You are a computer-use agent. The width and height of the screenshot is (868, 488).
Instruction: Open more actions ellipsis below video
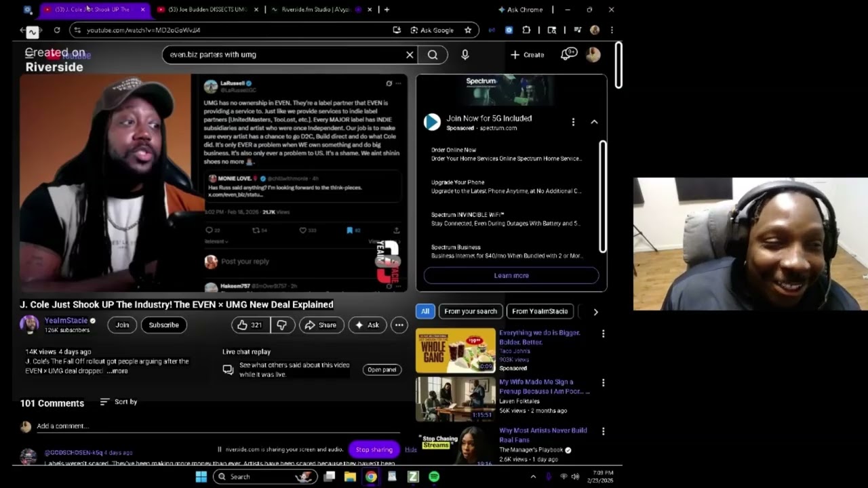point(399,325)
